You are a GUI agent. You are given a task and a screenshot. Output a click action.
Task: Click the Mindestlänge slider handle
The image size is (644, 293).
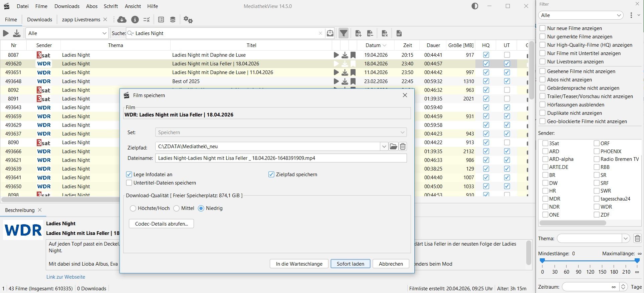pyautogui.click(x=543, y=261)
